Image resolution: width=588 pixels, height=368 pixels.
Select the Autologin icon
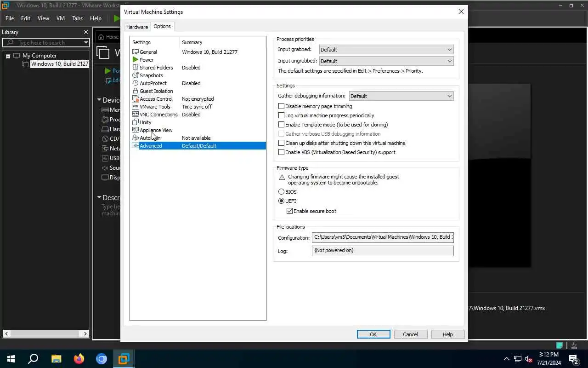136,138
